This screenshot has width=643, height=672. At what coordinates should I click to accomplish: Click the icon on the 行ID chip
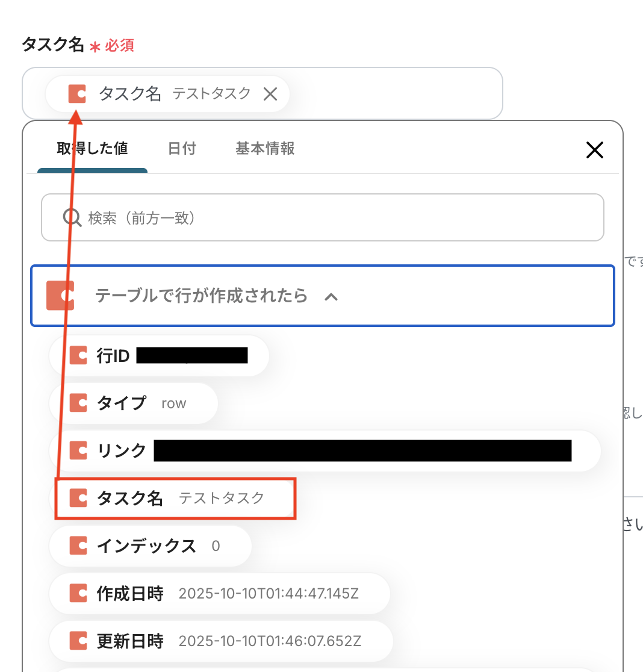pyautogui.click(x=78, y=356)
